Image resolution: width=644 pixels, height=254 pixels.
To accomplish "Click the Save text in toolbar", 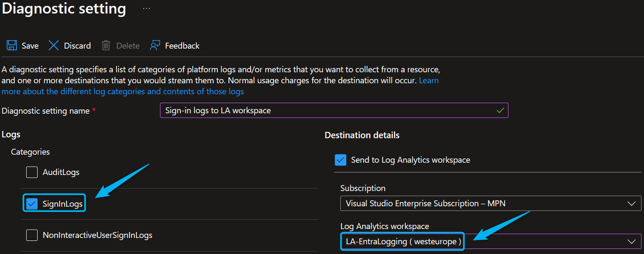I will [x=30, y=46].
